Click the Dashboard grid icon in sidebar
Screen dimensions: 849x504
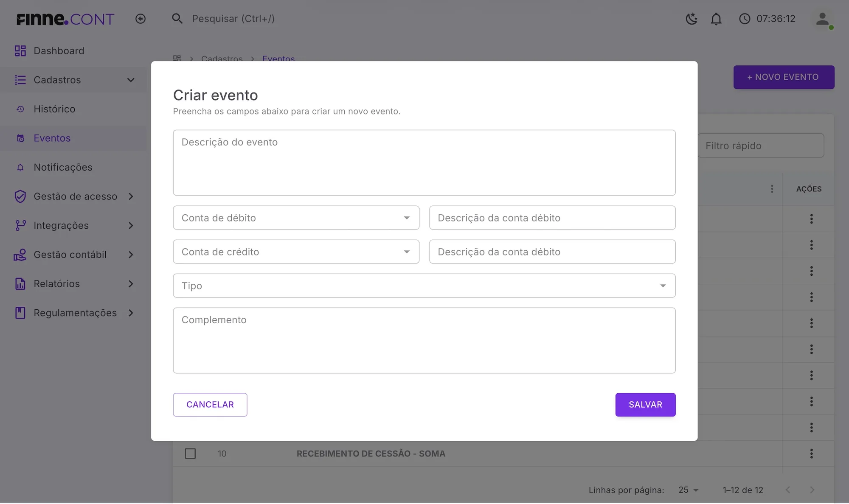click(x=20, y=51)
